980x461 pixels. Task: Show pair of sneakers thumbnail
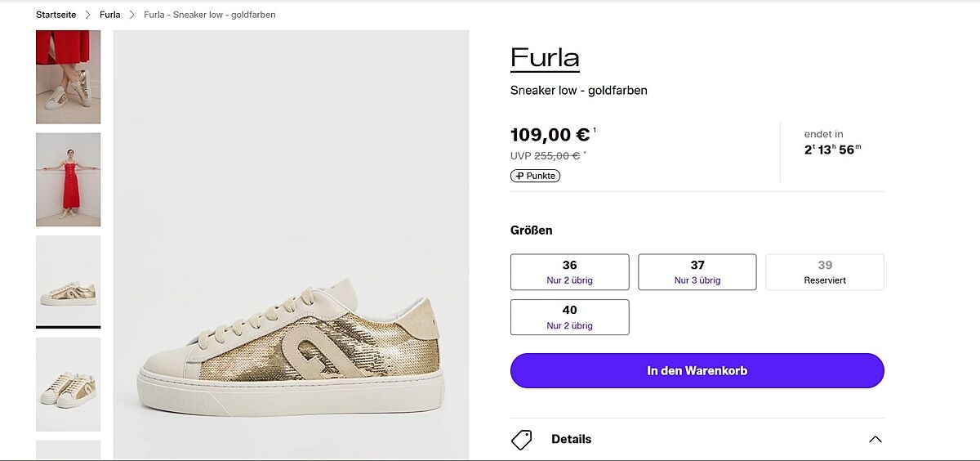pyautogui.click(x=69, y=384)
